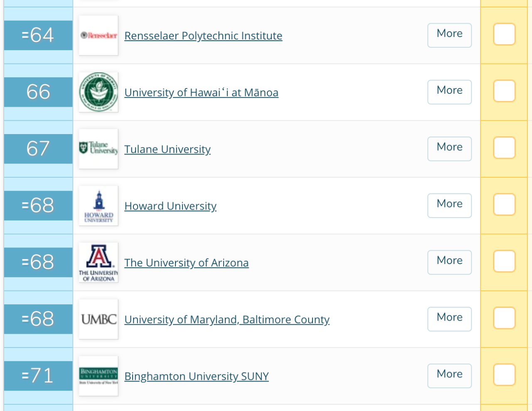Click the Rensselaer logo thumbnail
Viewport: 532px width, 411px height.
point(99,35)
